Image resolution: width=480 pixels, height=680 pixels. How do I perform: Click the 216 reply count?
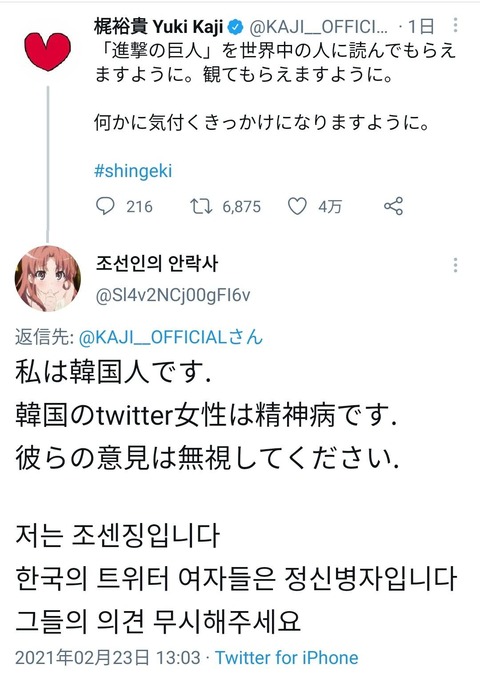[139, 206]
